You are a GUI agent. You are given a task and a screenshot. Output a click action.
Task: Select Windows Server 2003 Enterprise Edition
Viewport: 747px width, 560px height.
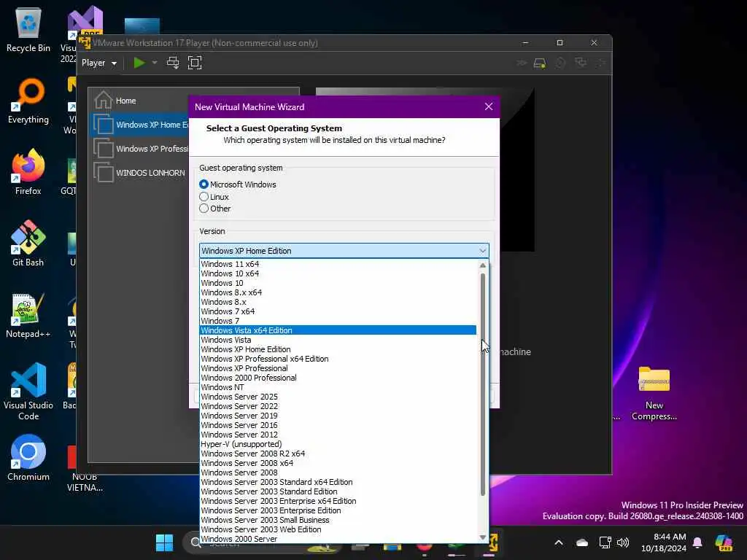[x=338, y=510]
